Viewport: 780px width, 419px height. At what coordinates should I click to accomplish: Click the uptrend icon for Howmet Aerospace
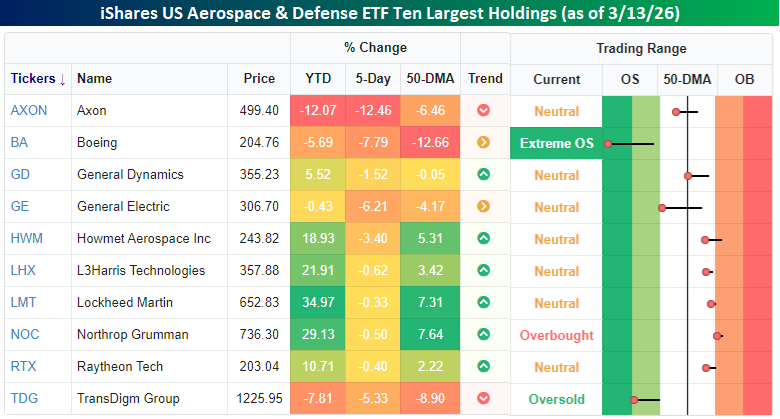[x=484, y=239]
